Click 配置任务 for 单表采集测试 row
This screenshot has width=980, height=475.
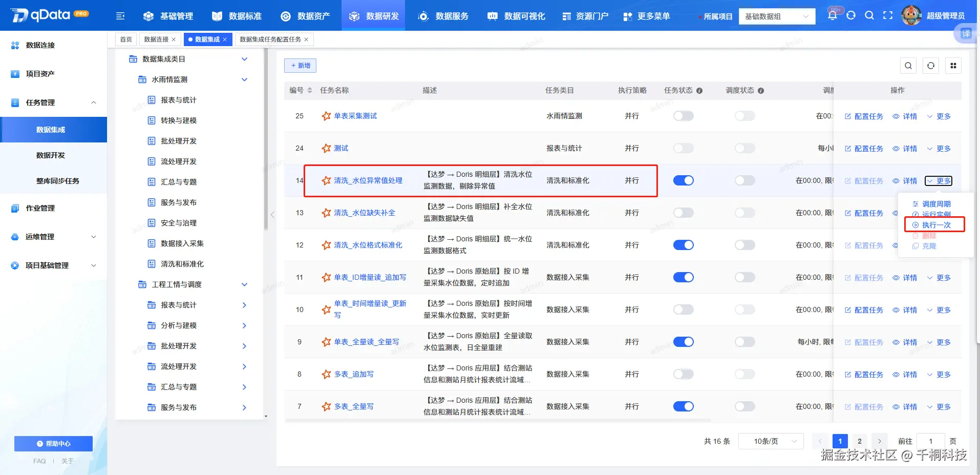click(x=864, y=116)
